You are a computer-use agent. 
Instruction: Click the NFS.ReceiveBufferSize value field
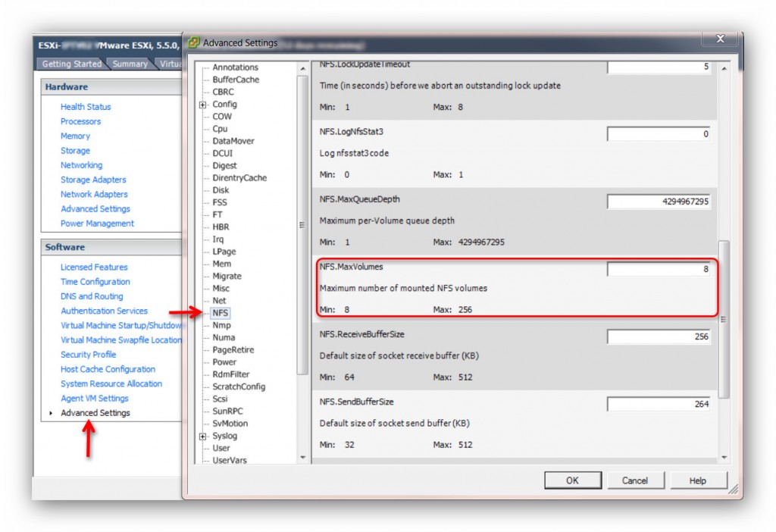tap(659, 336)
